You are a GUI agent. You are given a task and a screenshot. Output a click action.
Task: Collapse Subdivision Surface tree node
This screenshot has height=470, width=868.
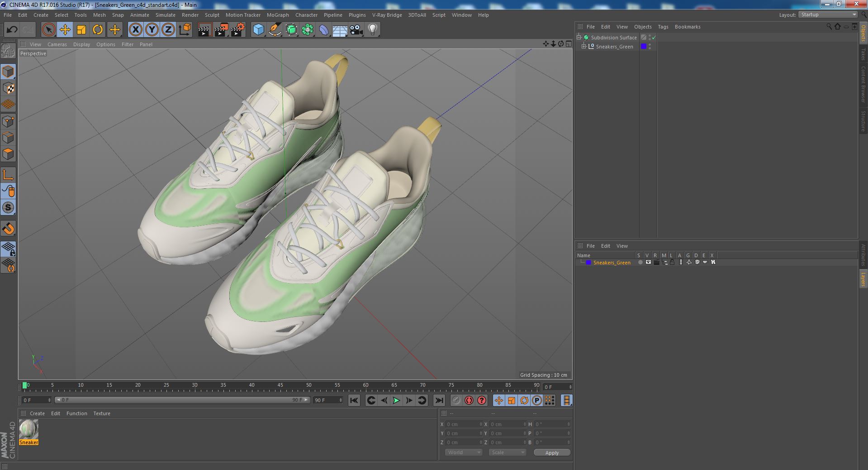(579, 38)
